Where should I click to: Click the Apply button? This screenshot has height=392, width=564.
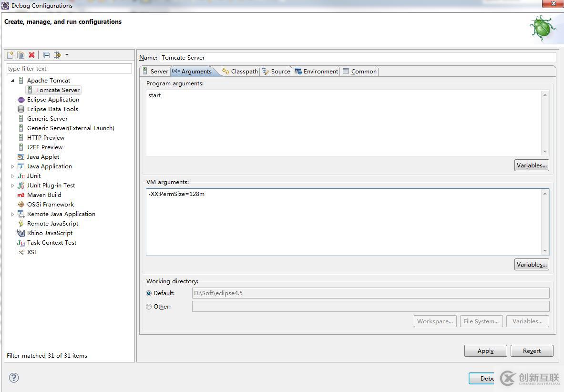(x=486, y=351)
